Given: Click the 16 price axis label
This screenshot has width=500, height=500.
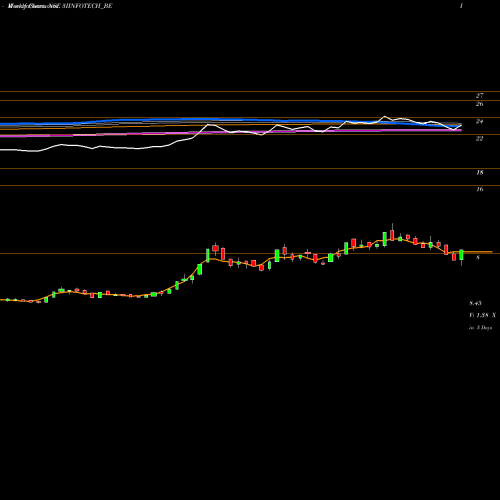Looking at the screenshot, I should pyautogui.click(x=479, y=189).
